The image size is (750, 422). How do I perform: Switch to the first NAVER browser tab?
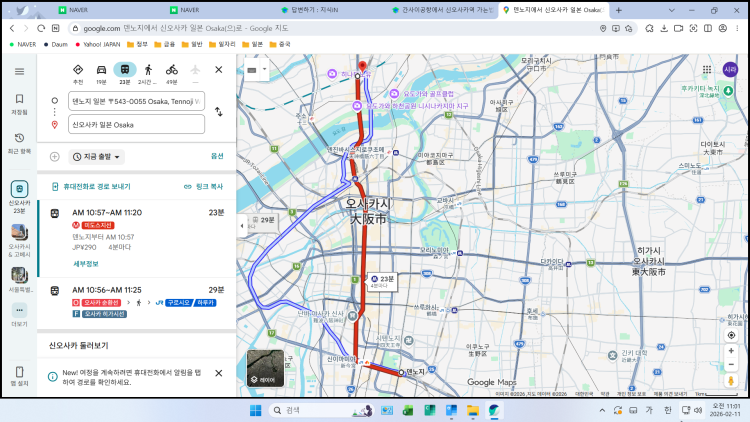click(x=120, y=9)
